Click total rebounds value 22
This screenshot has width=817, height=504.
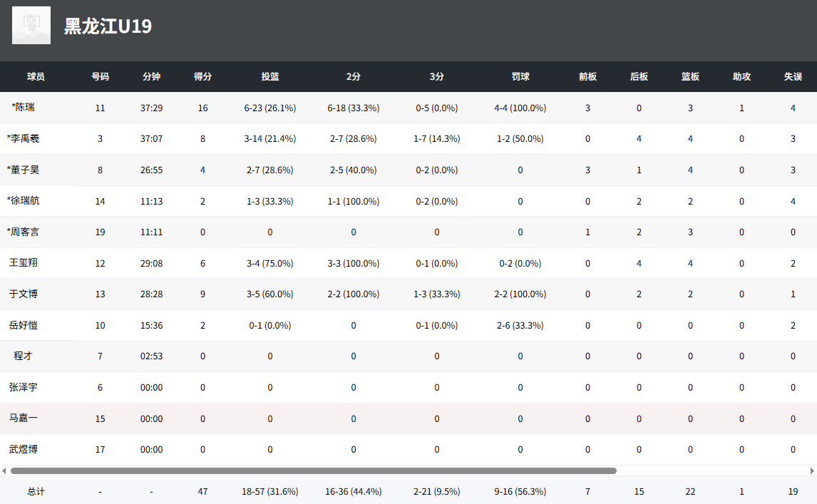(690, 491)
